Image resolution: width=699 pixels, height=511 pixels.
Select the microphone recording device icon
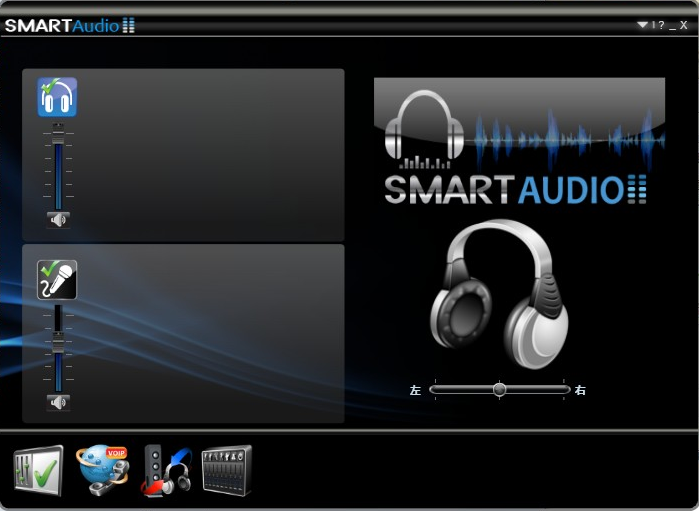57,280
